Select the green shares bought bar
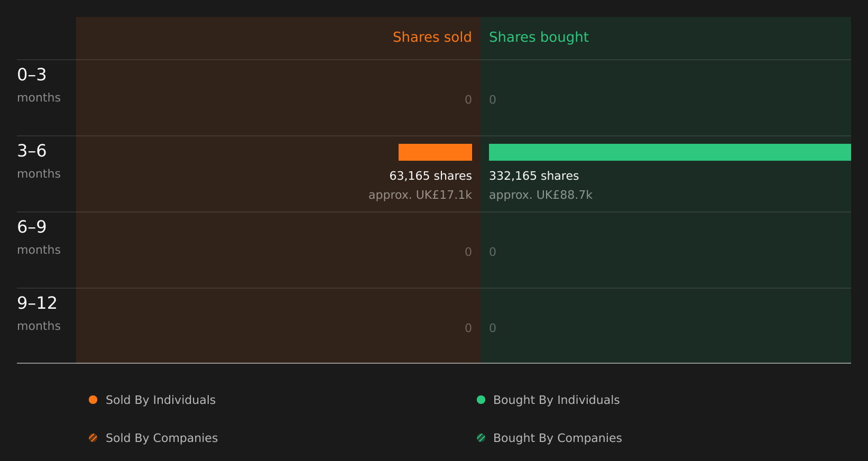The image size is (868, 461). (670, 152)
